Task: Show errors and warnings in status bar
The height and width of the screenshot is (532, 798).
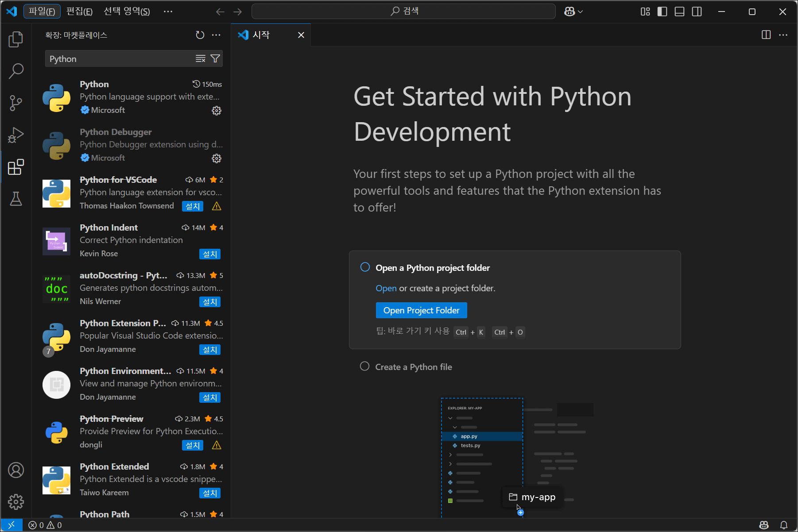Action: 45,525
